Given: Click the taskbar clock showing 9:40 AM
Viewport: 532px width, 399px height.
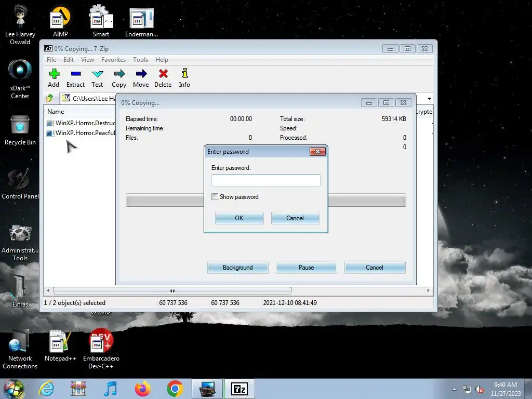Looking at the screenshot, I should coord(506,389).
